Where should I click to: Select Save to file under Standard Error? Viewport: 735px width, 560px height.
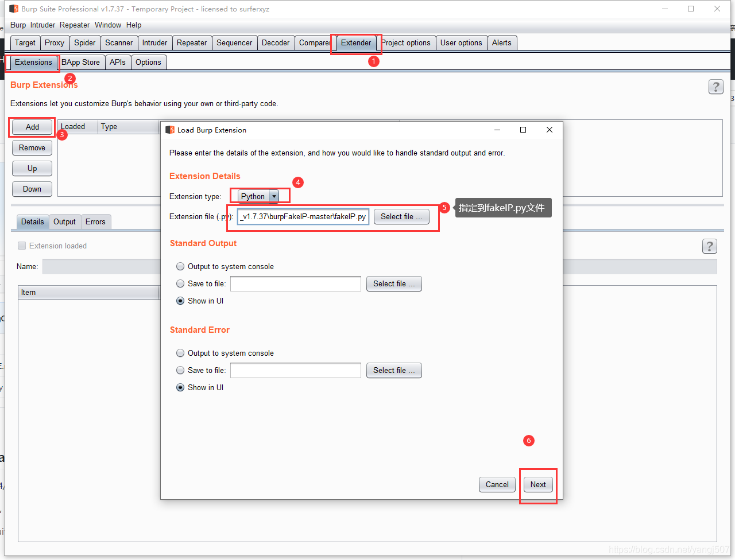(x=180, y=370)
